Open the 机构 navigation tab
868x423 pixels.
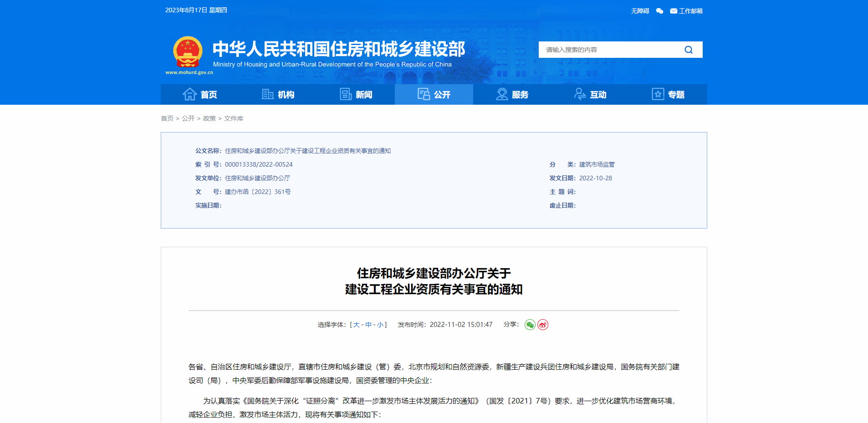click(x=278, y=94)
